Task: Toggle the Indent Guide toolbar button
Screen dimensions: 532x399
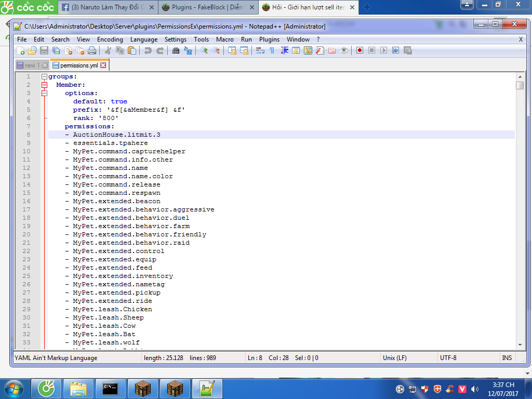Action: tap(284, 50)
